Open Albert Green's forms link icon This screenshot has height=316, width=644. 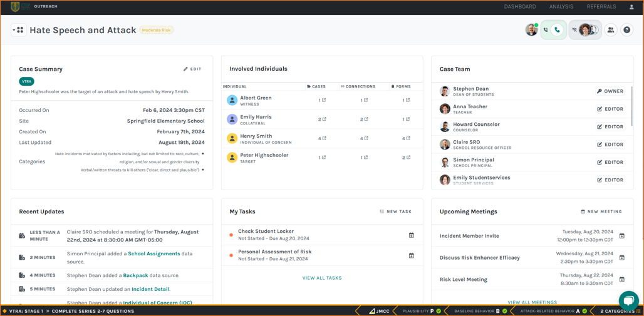(x=407, y=100)
